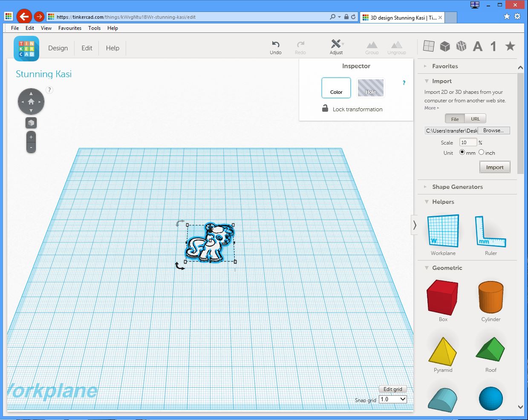Screen dimensions: 528x420
Task: Click the shapes panel scroll down arrow
Action: point(520,407)
